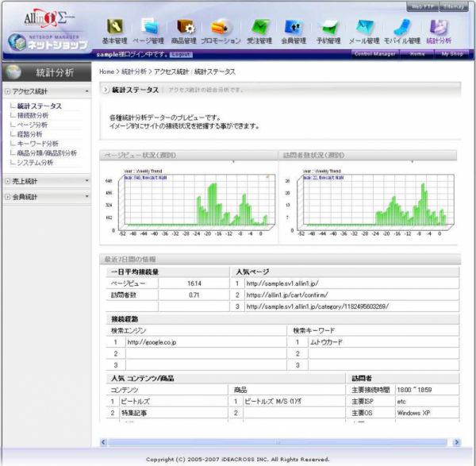The height and width of the screenshot is (466, 476).
Task: Open the 会員管理 members icon
Action: [x=293, y=26]
